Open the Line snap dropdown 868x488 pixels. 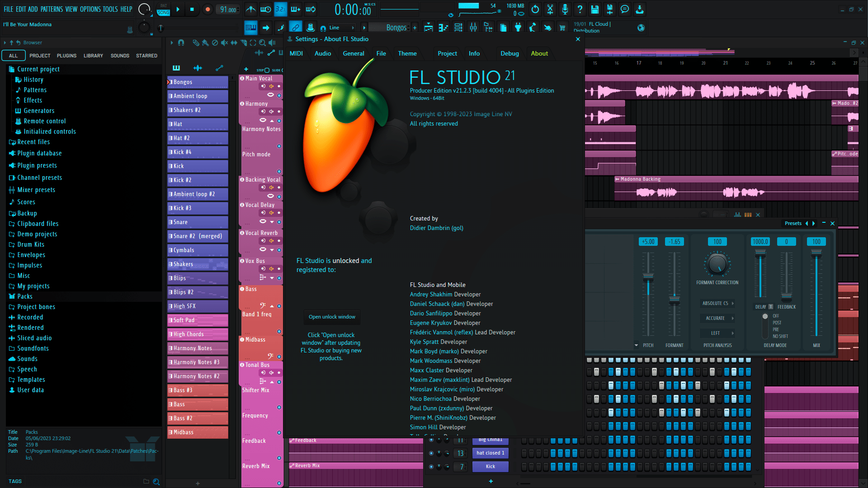pyautogui.click(x=342, y=28)
